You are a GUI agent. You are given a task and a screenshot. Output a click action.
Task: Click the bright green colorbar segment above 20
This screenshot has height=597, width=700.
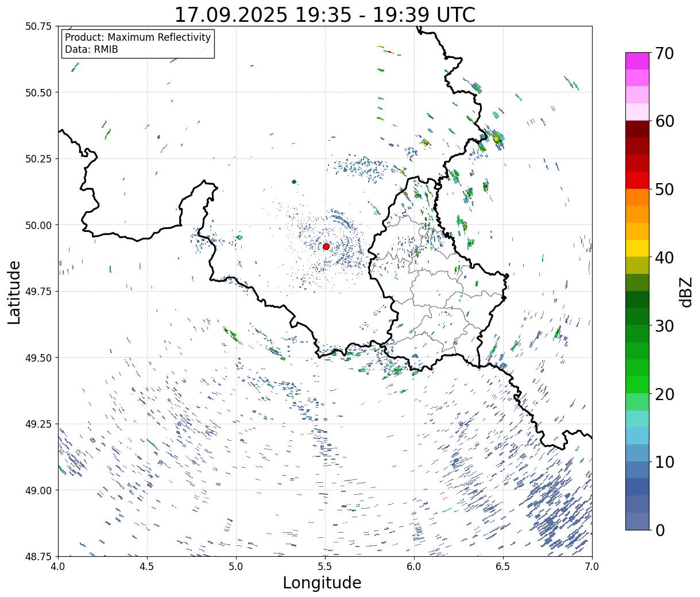[x=637, y=385]
